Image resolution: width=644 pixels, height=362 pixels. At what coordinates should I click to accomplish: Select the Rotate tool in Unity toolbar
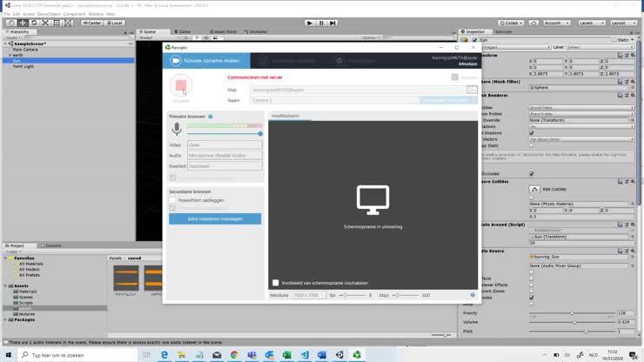click(34, 23)
